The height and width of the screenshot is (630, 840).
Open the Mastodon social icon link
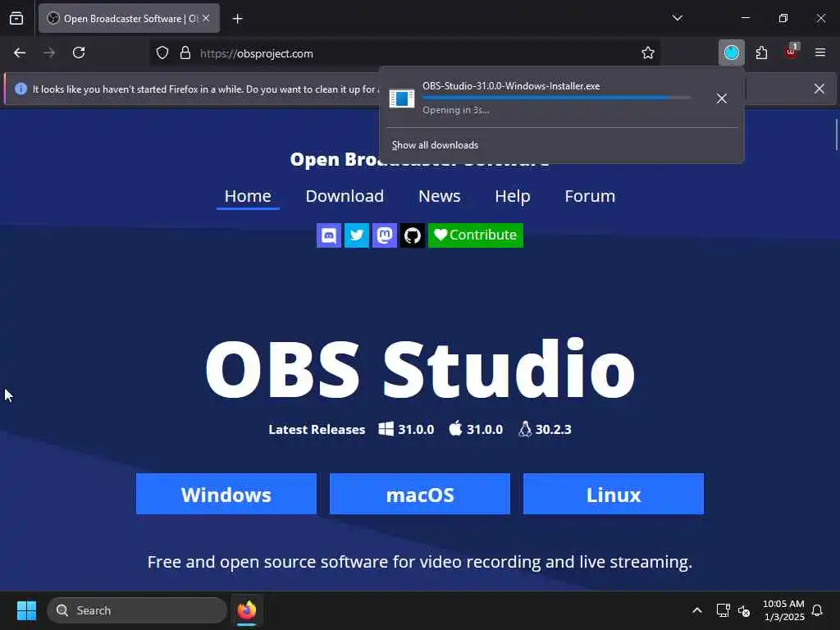tap(385, 235)
